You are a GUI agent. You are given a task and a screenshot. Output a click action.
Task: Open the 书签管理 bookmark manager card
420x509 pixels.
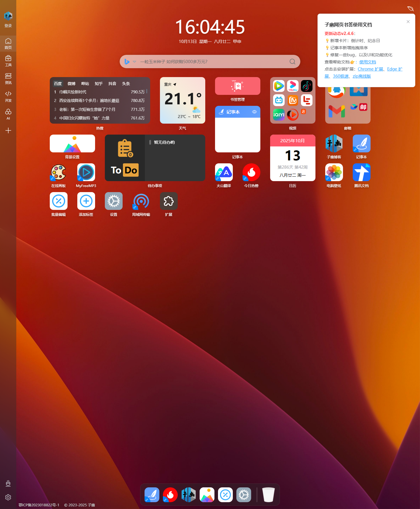[x=238, y=86]
